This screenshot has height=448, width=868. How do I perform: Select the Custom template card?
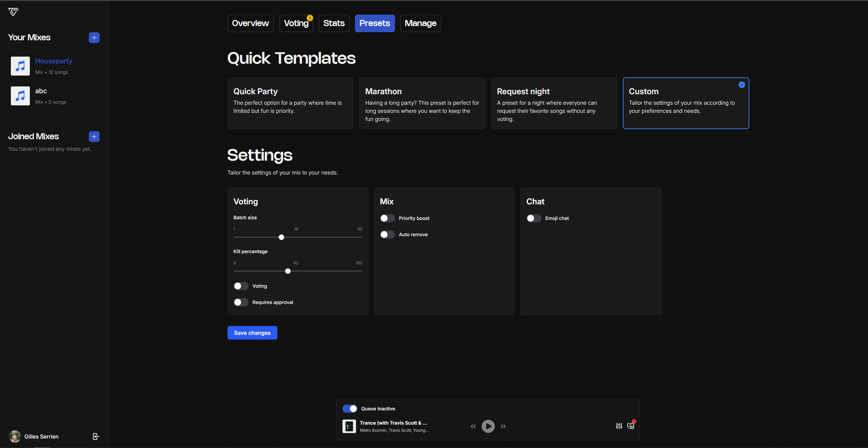pos(686,103)
